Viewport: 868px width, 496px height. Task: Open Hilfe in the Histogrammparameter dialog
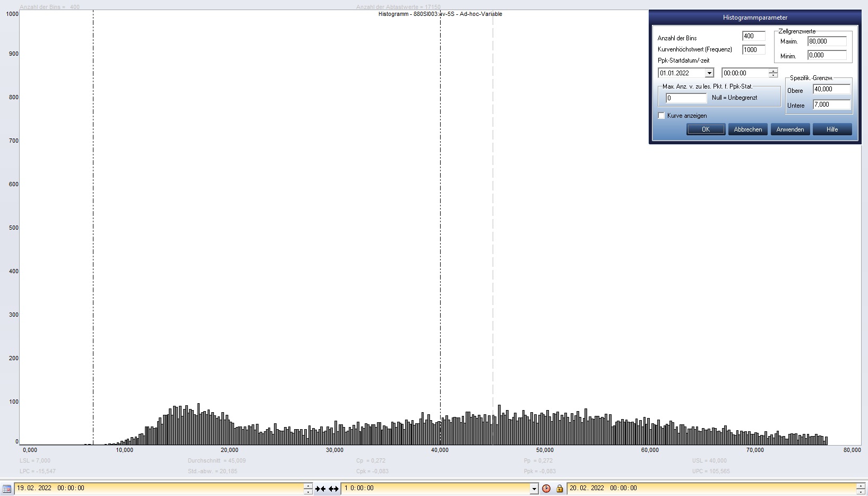click(x=832, y=129)
